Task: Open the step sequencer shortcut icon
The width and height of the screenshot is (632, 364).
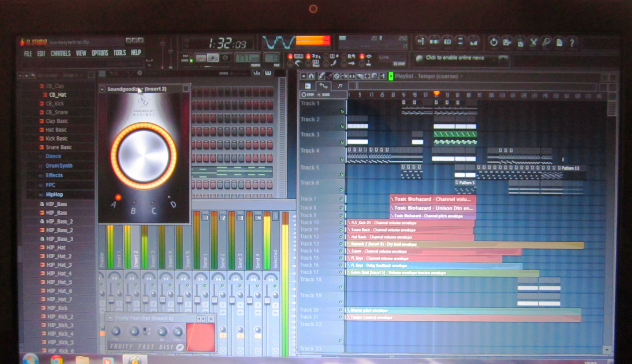Action: [434, 42]
